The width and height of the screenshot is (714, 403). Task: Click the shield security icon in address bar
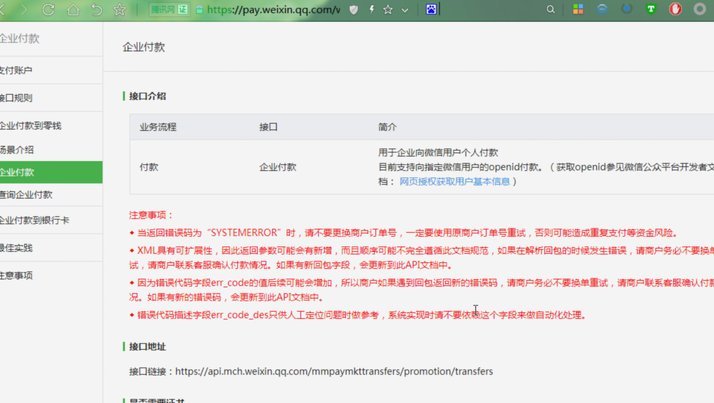(353, 10)
